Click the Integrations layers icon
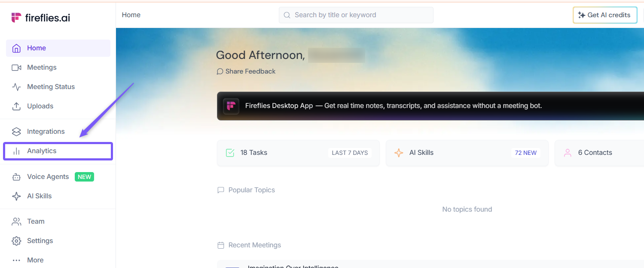This screenshot has height=268, width=644. 16,132
